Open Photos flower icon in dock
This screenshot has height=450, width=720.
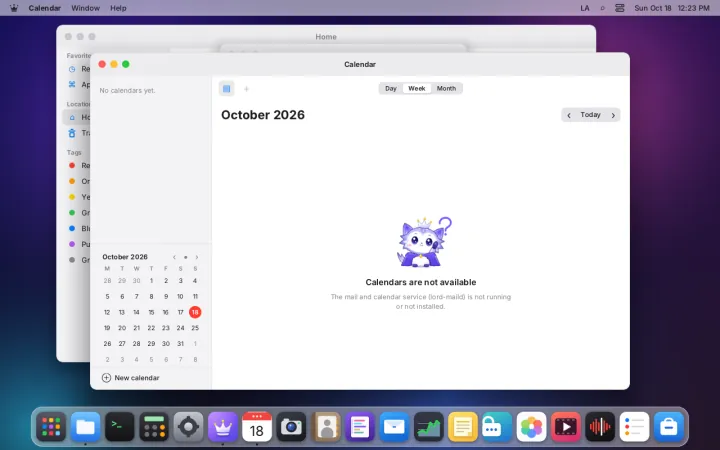531,427
